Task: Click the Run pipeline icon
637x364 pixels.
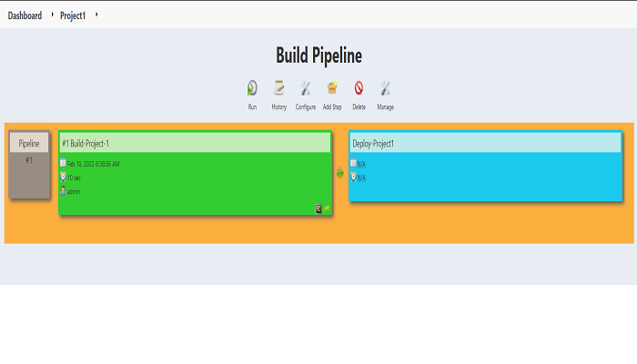Action: 252,88
